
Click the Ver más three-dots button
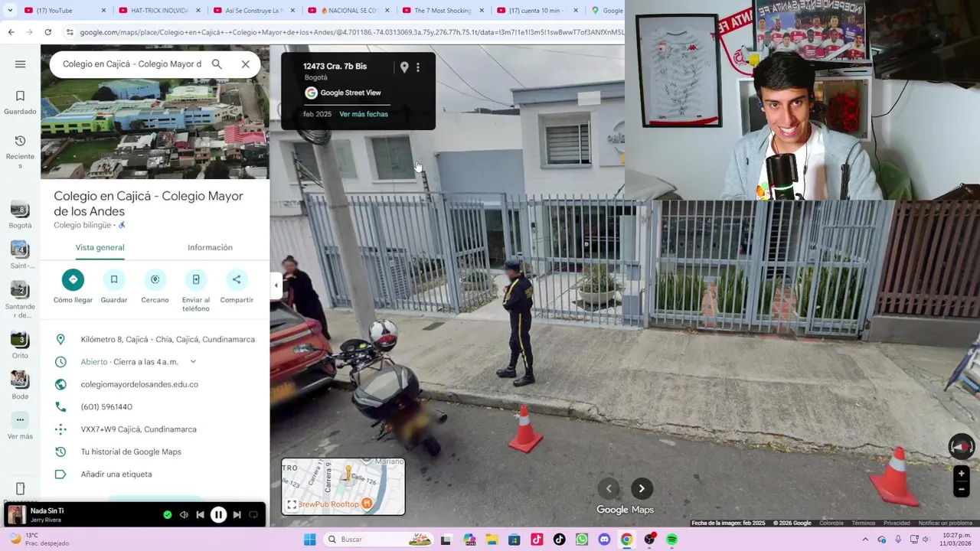[x=20, y=420]
